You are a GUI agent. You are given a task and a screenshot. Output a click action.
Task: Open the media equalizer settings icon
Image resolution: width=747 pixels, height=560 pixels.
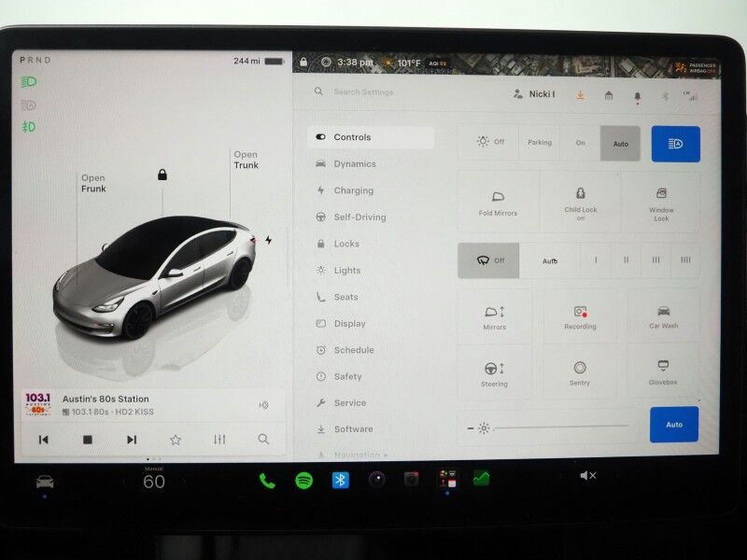(219, 439)
